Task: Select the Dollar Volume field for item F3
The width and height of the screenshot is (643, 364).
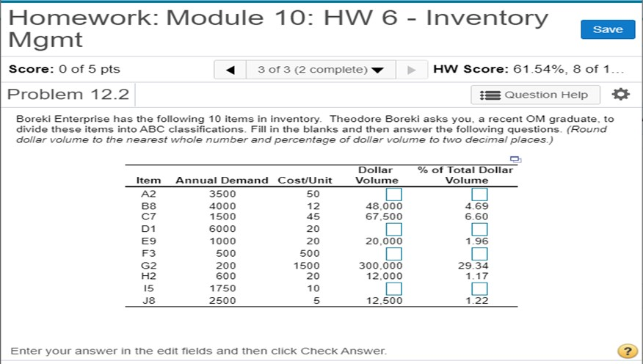Action: (393, 253)
